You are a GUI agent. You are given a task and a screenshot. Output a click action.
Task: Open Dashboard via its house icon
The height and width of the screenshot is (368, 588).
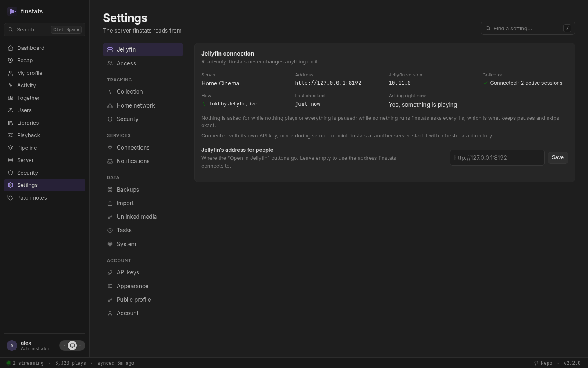pyautogui.click(x=10, y=48)
